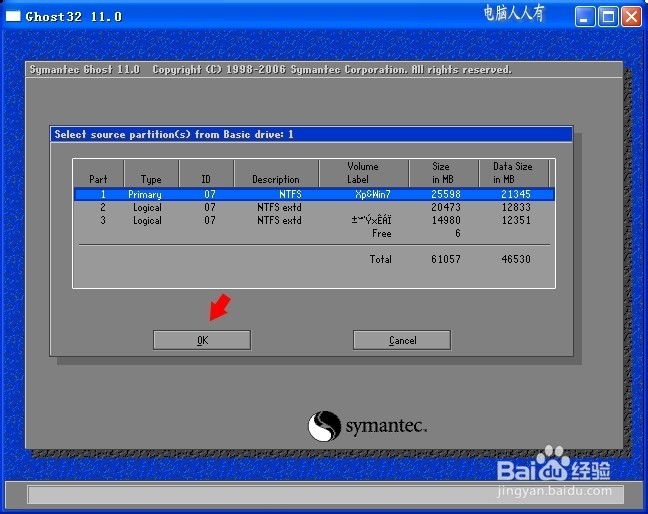Click size value 14980
This screenshot has width=648, height=514.
[446, 220]
